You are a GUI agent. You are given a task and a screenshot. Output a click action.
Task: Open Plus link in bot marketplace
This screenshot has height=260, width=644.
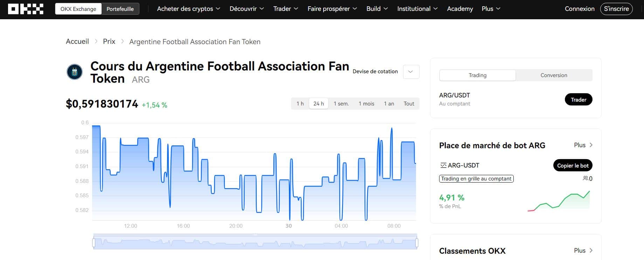(x=583, y=145)
